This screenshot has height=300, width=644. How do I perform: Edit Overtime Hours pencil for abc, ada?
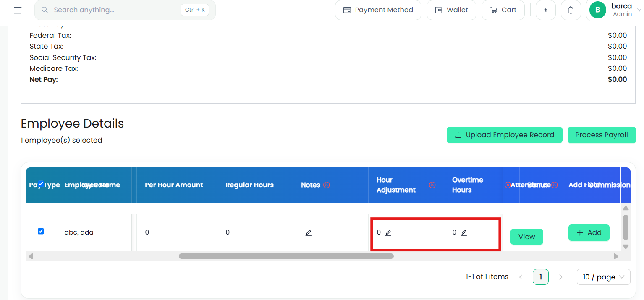[464, 233]
